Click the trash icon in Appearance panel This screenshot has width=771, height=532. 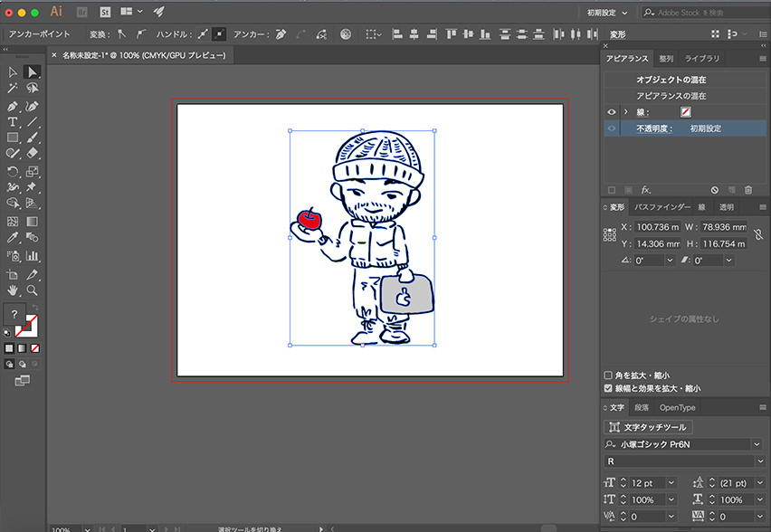(x=747, y=190)
